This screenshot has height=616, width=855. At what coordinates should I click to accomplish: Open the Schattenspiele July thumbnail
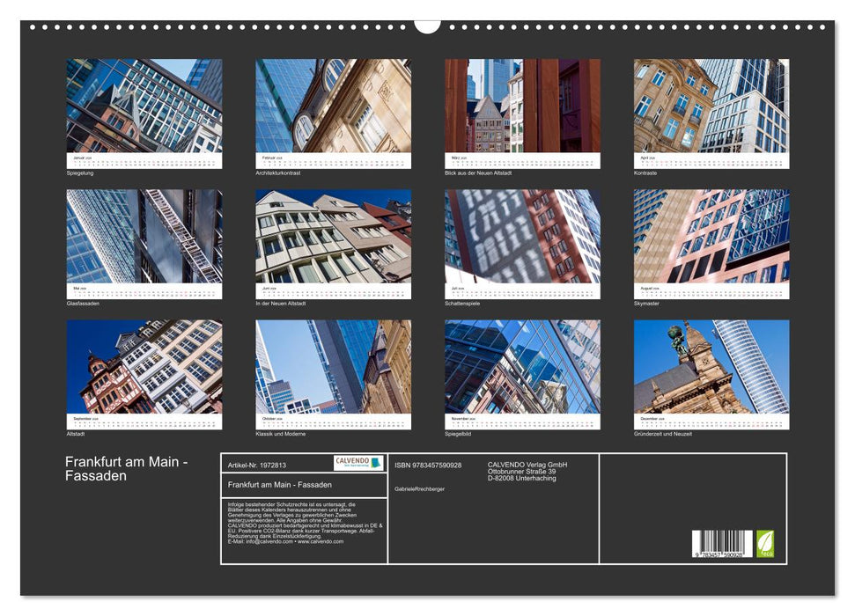pos(522,236)
